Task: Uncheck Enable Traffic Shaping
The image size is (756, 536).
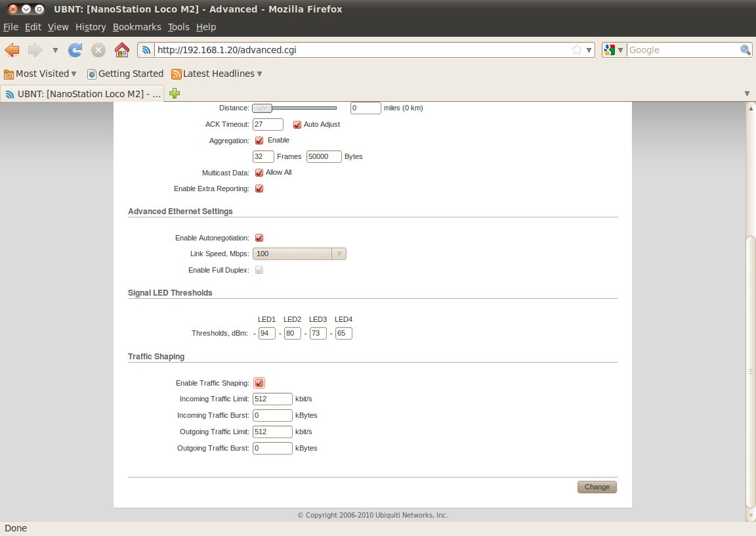Action: tap(259, 383)
